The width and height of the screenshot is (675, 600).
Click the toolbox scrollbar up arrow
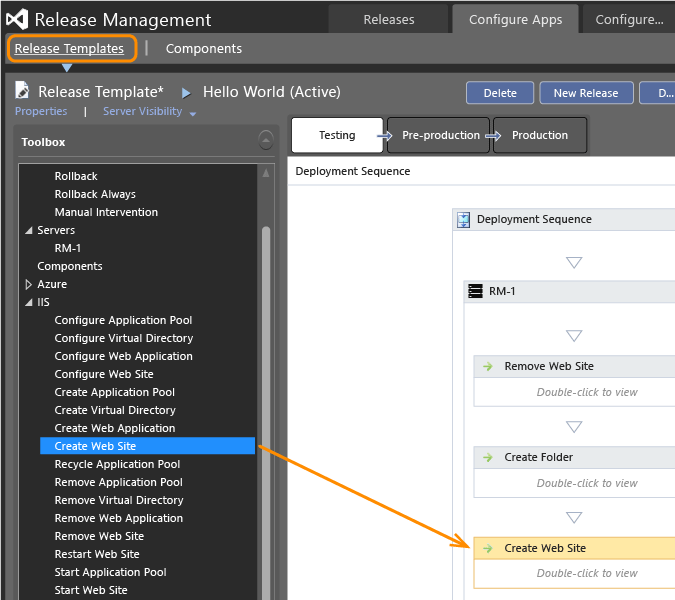coord(266,173)
